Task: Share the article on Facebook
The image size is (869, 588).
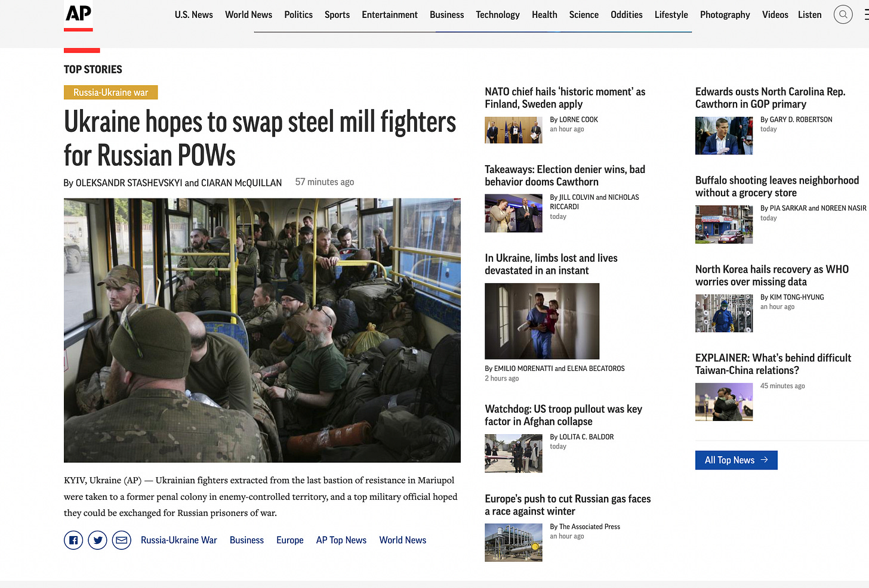Action: (73, 540)
